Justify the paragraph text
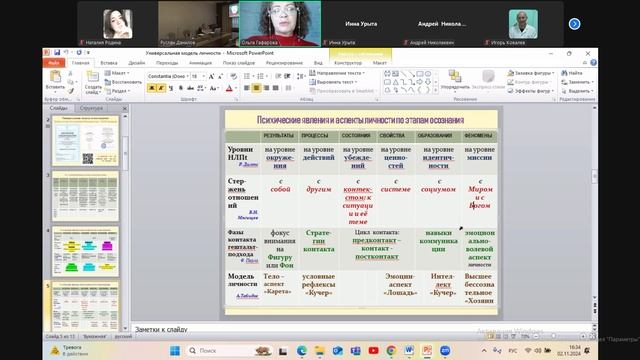Image resolution: width=640 pixels, height=360 pixels. click(x=276, y=88)
